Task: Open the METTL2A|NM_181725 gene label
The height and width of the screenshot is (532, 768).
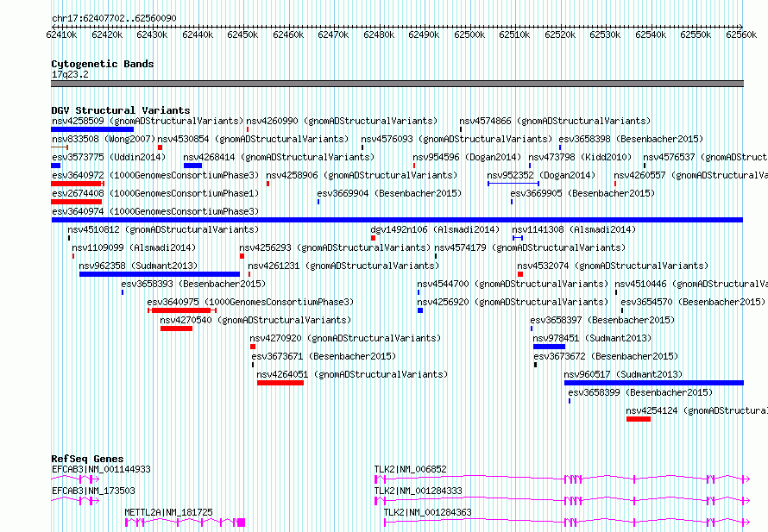Action: [168, 512]
